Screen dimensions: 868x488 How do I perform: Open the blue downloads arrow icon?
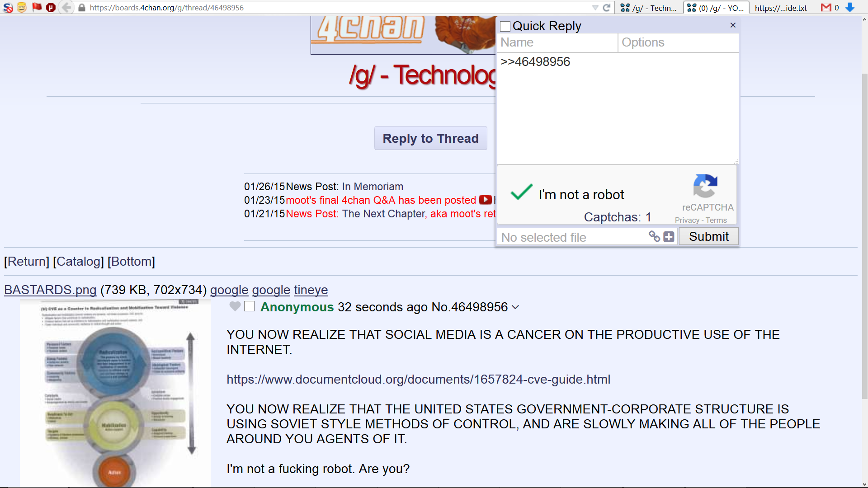pos(850,8)
